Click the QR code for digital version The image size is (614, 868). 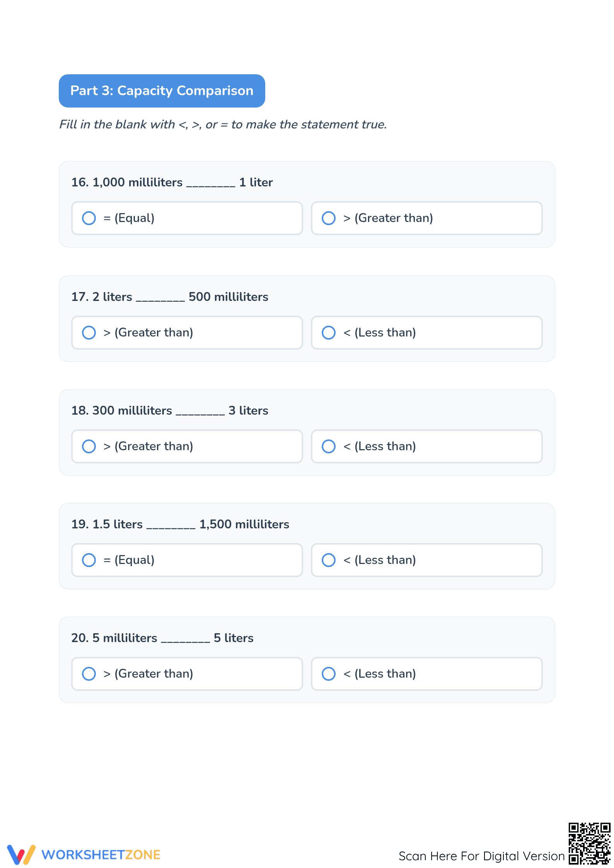(x=589, y=843)
